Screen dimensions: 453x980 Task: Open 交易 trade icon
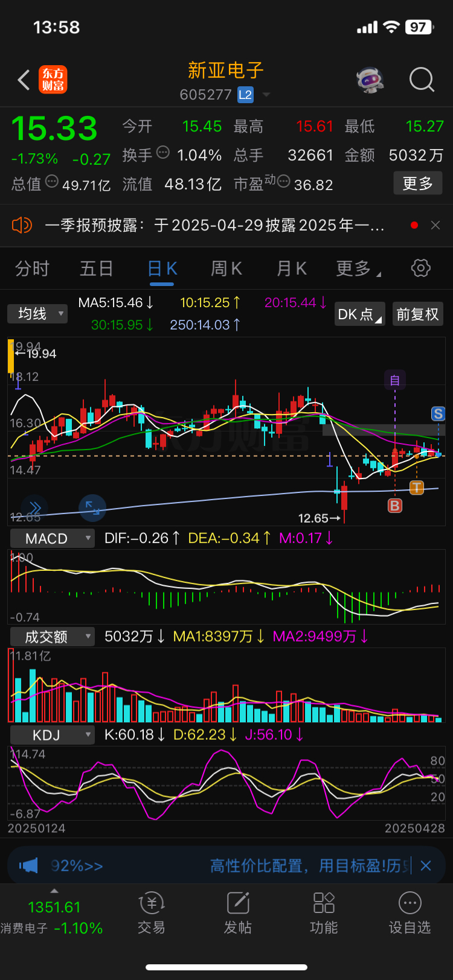pos(152,912)
